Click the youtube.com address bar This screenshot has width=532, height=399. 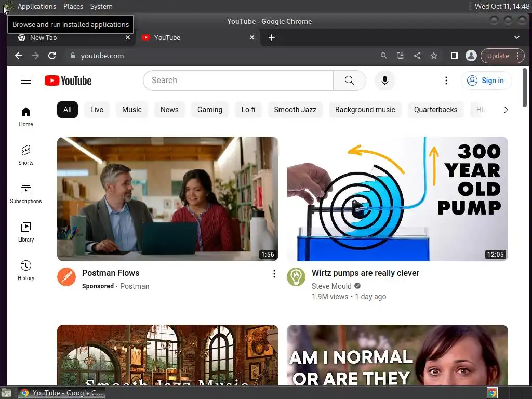point(220,56)
